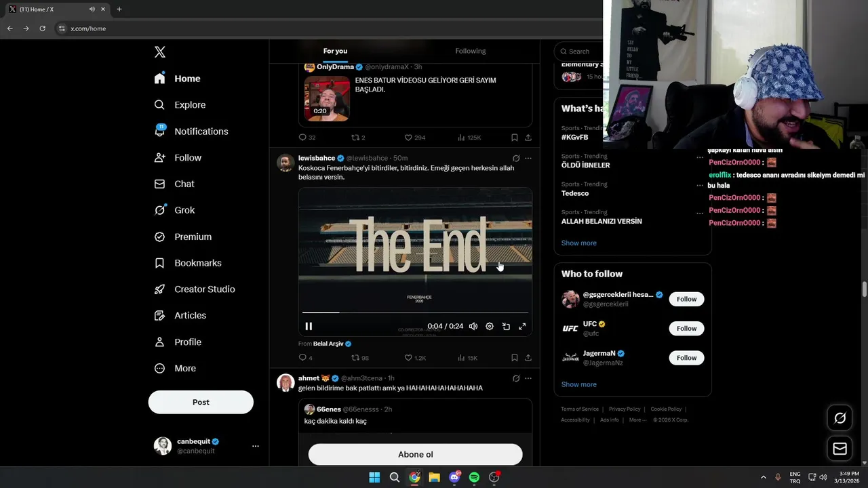This screenshot has width=868, height=488.
Task: Open more options for the lewisbahce post
Action: (528, 159)
